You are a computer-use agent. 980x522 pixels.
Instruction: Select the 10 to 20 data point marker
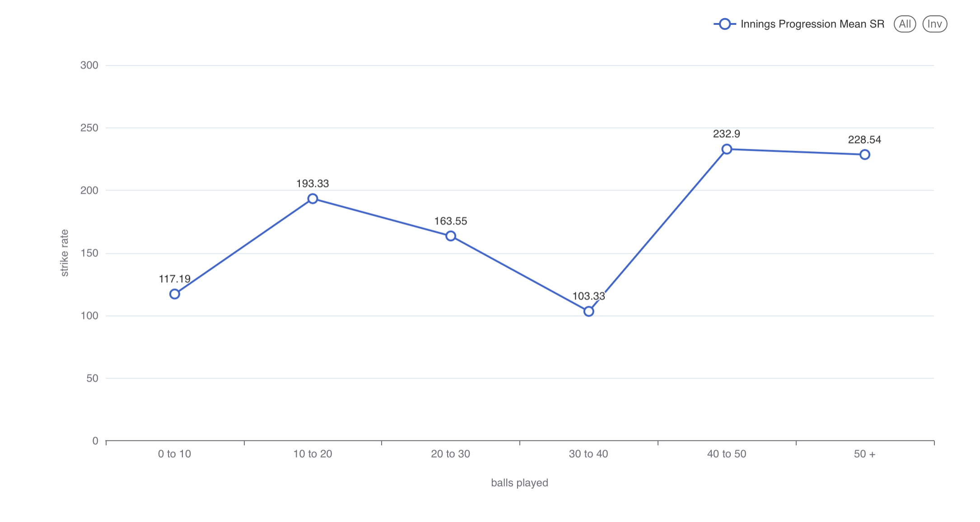tap(313, 199)
